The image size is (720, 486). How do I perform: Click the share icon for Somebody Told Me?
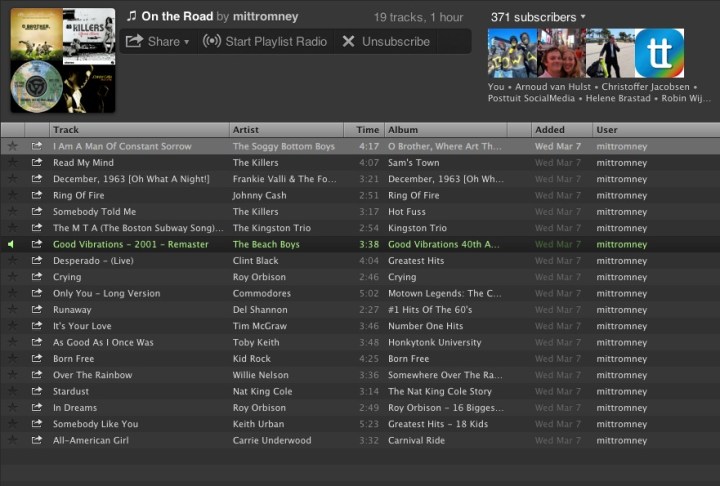(37, 212)
